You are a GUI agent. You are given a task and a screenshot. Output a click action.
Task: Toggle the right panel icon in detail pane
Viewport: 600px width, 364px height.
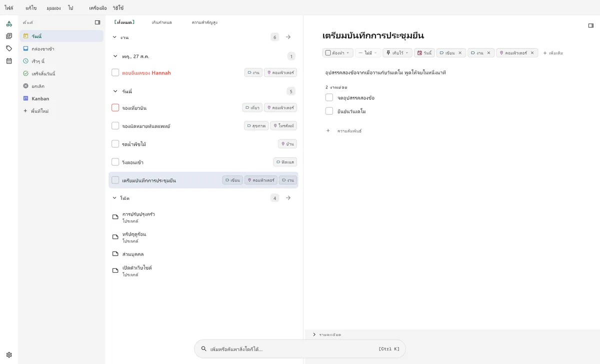(590, 25)
